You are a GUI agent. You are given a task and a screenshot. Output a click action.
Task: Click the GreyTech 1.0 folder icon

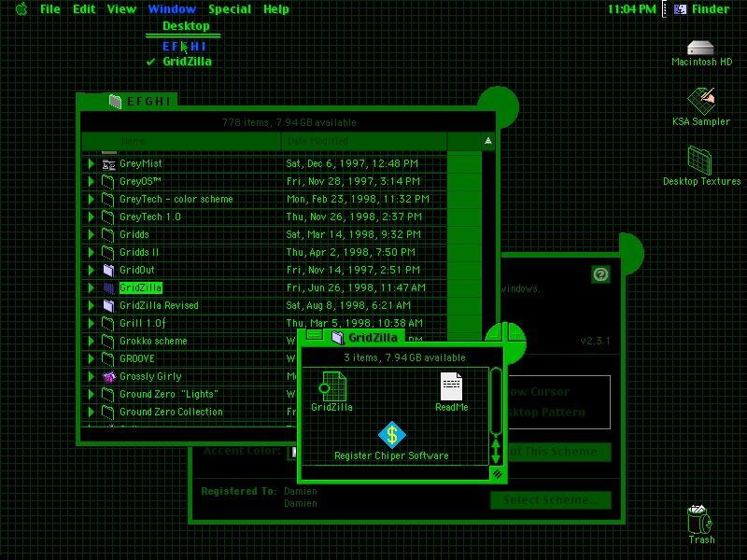108,217
